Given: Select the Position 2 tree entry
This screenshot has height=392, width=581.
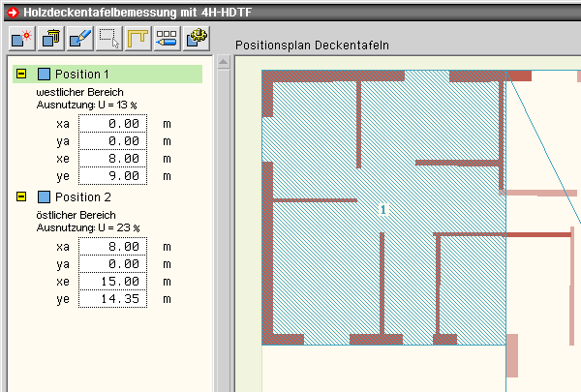Looking at the screenshot, I should (x=82, y=197).
